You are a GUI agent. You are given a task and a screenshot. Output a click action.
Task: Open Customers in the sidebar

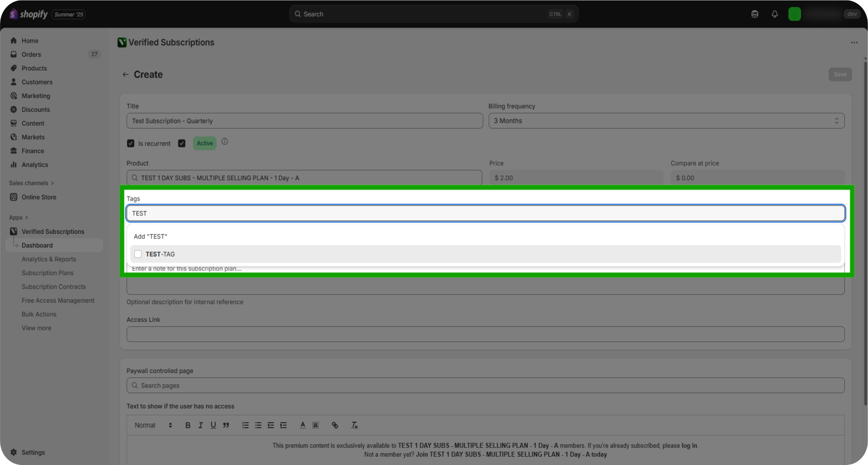[x=37, y=82]
